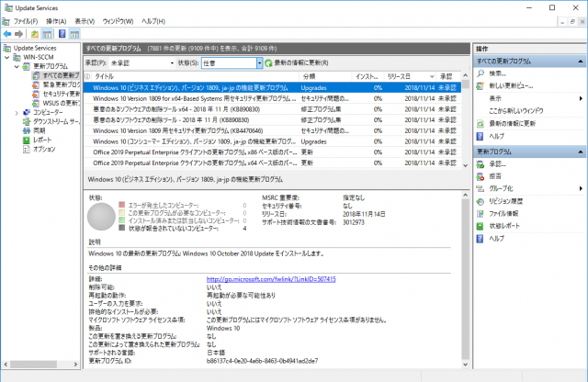Screen dimensions: 588x382
Task: Click the 拒否 decline icon in actions pane
Action: (x=481, y=175)
